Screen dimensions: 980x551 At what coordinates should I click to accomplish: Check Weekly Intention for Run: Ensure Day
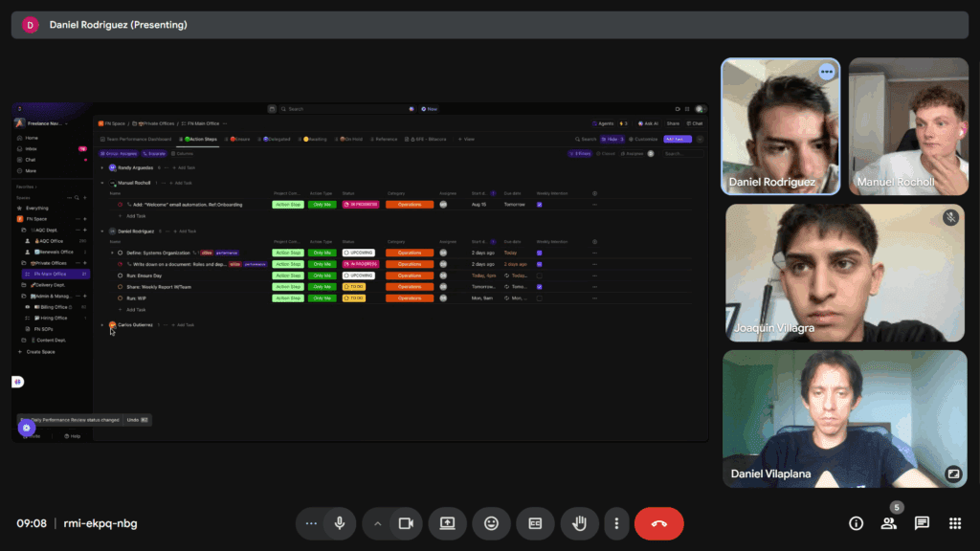(540, 275)
